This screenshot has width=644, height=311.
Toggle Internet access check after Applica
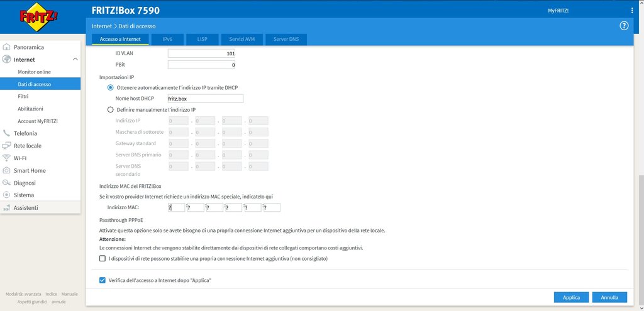pos(103,280)
